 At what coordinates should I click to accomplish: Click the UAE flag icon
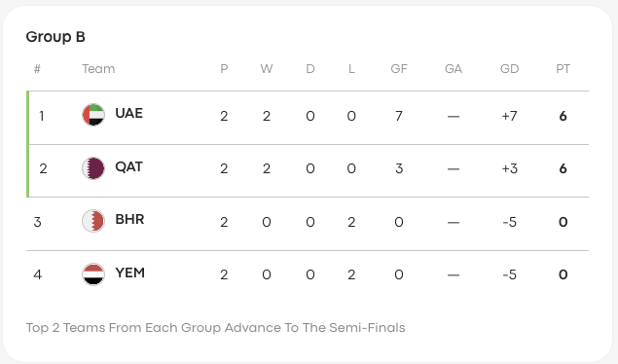pos(93,115)
